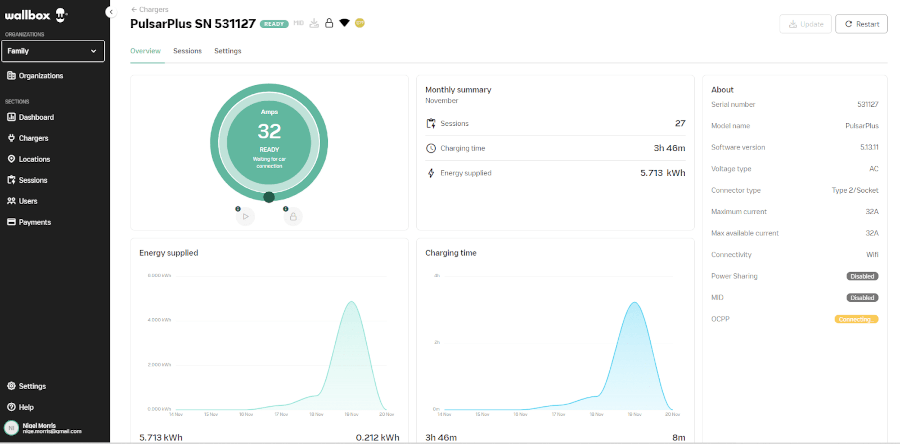Open Settings at sidebar bottom
Viewport: 900px width, 444px height.
coord(26,386)
